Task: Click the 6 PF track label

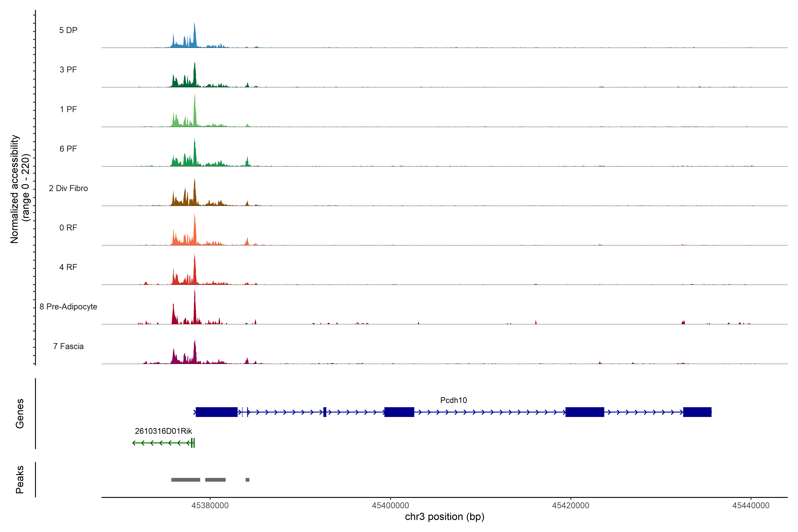Action: click(68, 149)
